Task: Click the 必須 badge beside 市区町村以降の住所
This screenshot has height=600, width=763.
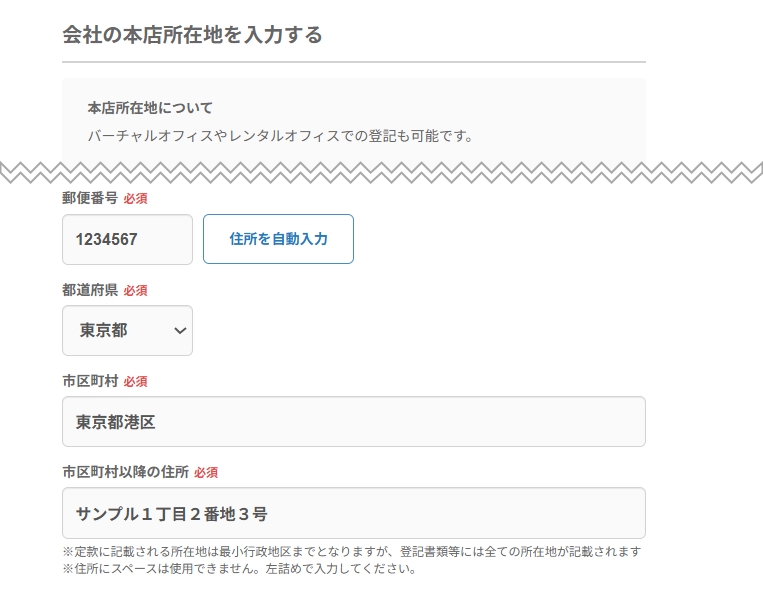Action: [206, 472]
